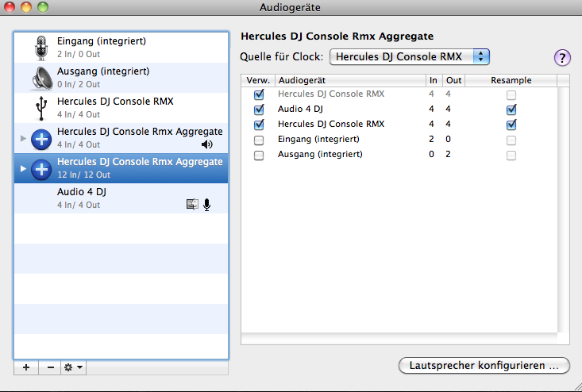Select Eingang (integriert) in the device list
The width and height of the screenshot is (582, 392).
click(x=121, y=48)
